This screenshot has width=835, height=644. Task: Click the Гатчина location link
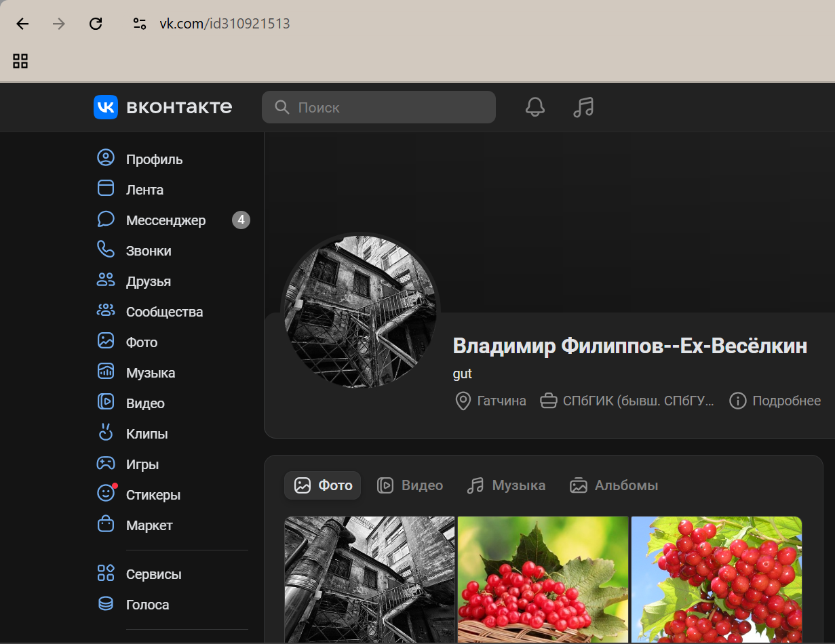(491, 401)
